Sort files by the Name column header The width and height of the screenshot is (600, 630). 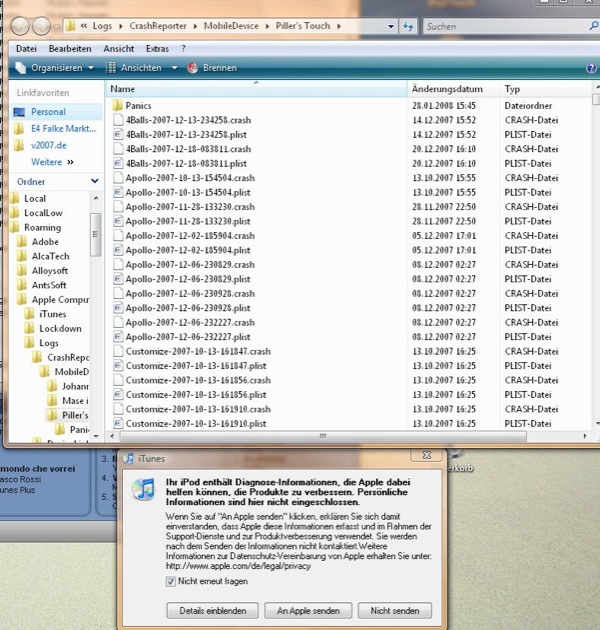coord(256,89)
